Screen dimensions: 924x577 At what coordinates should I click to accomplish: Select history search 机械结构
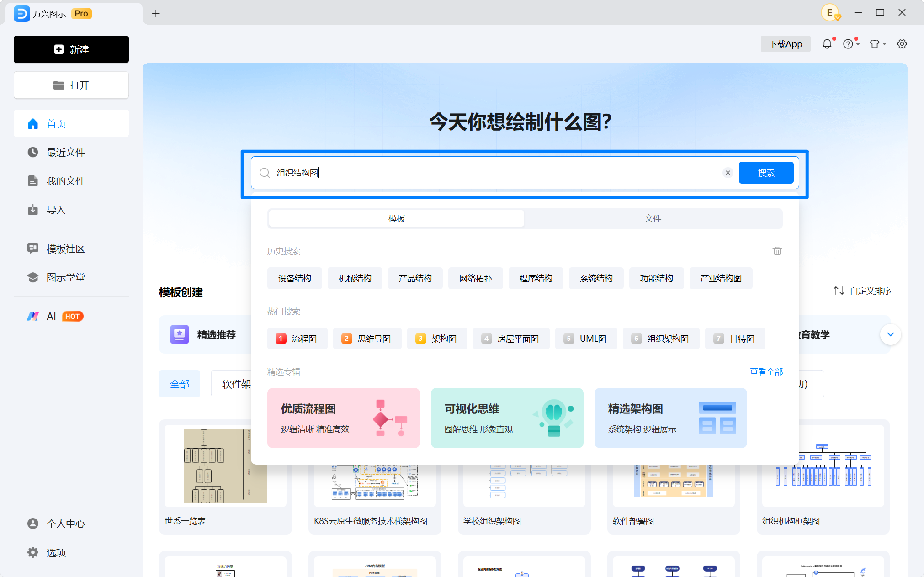(355, 278)
